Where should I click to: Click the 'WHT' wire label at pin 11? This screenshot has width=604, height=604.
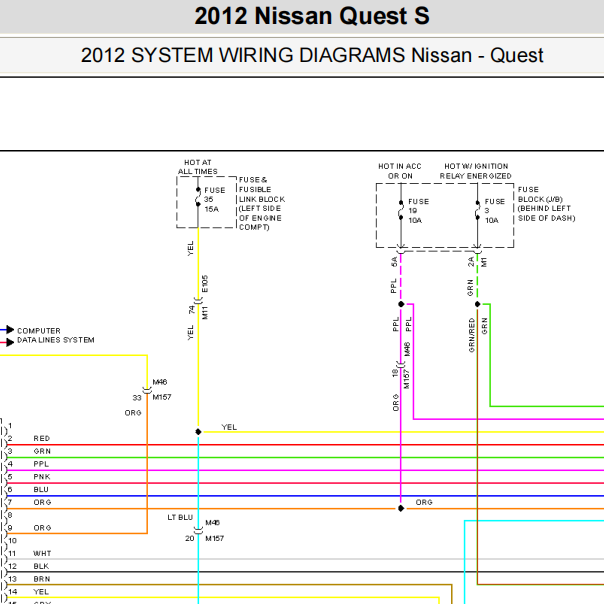(x=42, y=553)
